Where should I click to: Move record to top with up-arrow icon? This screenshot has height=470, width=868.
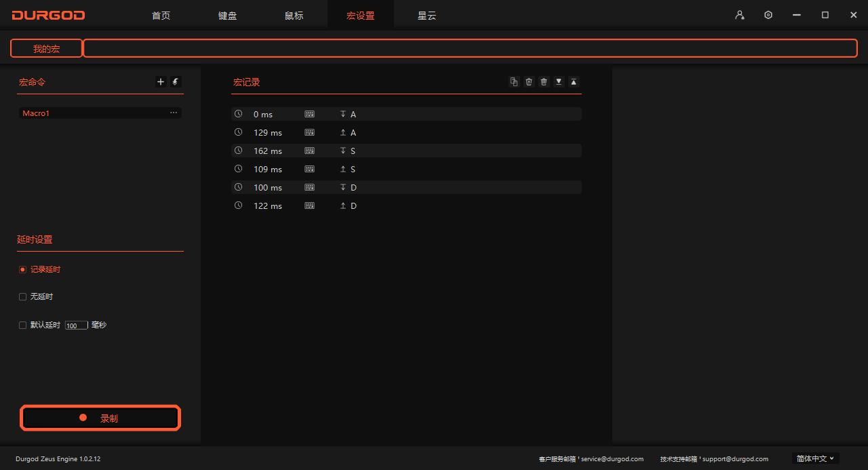pyautogui.click(x=574, y=82)
